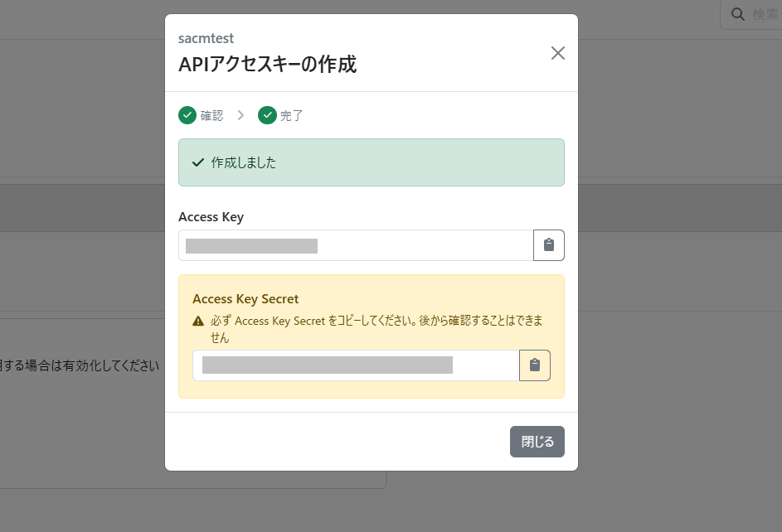The height and width of the screenshot is (532, 782).
Task: Click the Access Key field label
Action: point(211,217)
